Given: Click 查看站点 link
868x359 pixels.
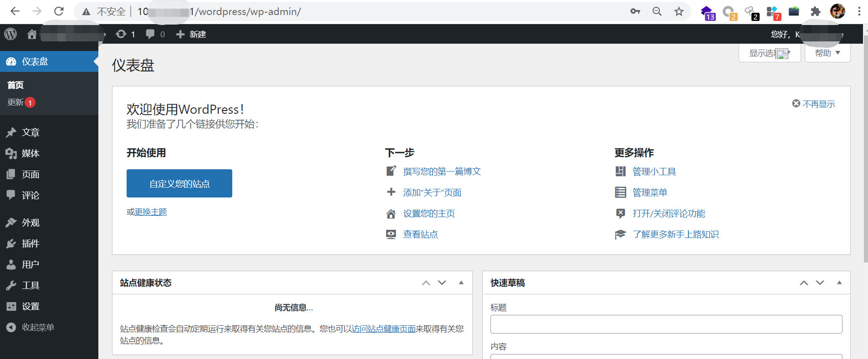Looking at the screenshot, I should point(420,234).
